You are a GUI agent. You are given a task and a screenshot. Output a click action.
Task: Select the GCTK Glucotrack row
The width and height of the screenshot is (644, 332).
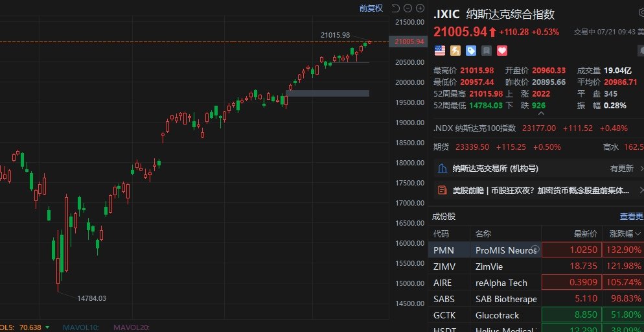click(x=536, y=315)
